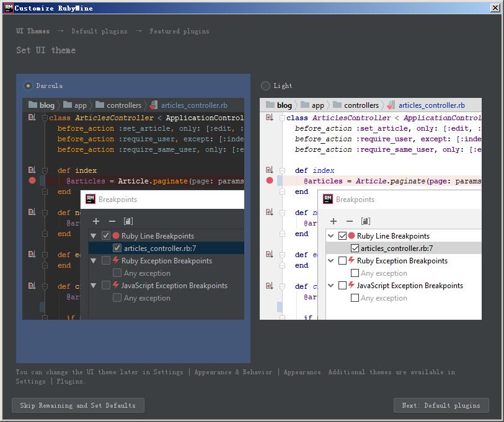504x422 pixels.
Task: Toggle JavaScript Exception Breakpoints checkbox in Light preview
Action: click(343, 285)
